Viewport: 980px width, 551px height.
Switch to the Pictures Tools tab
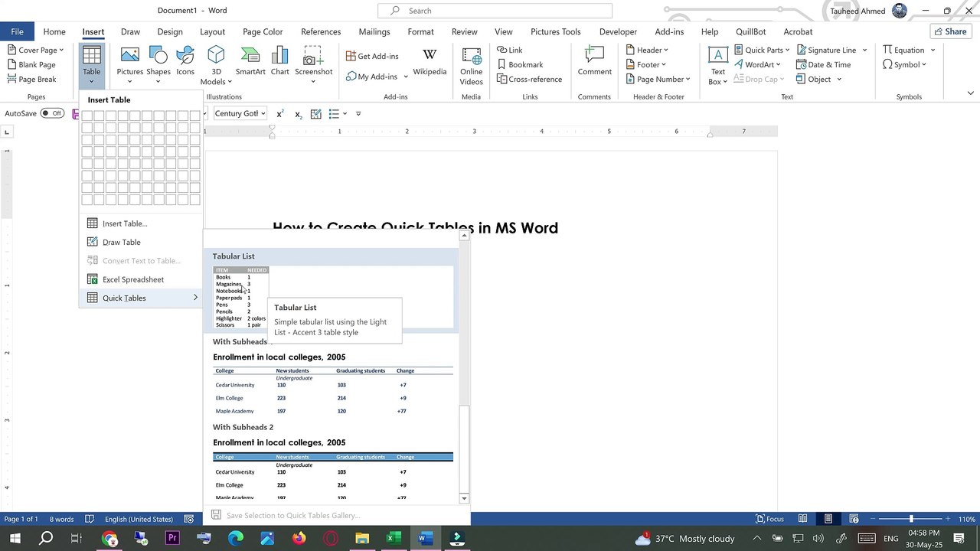[x=556, y=31]
